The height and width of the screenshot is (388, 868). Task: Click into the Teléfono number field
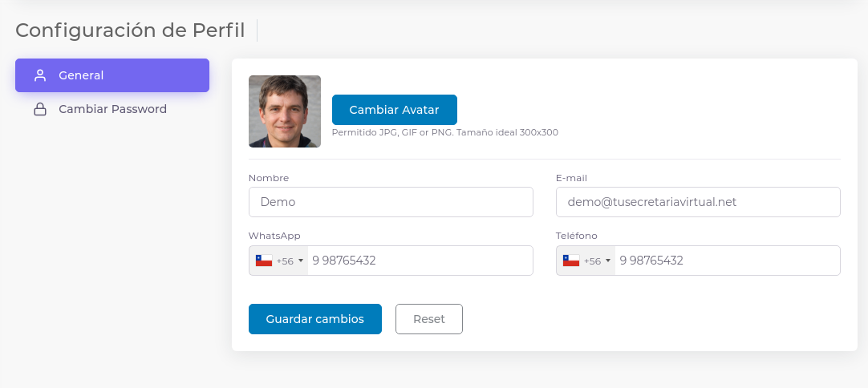pos(724,261)
